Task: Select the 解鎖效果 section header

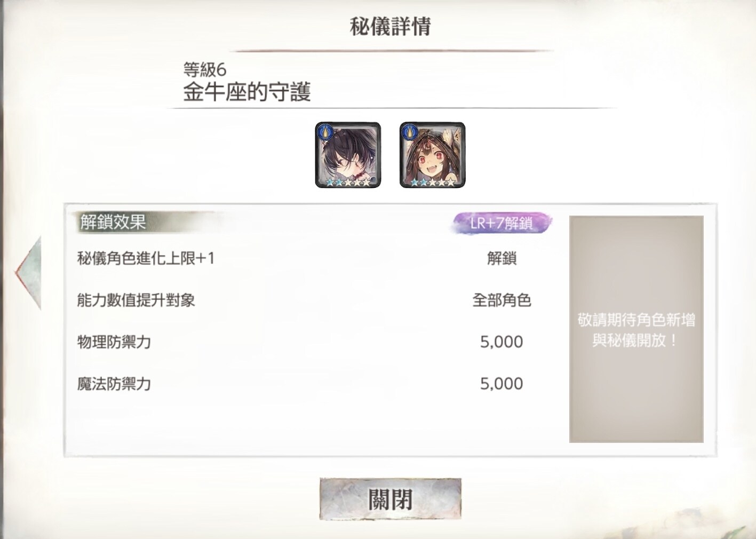Action: pyautogui.click(x=113, y=222)
